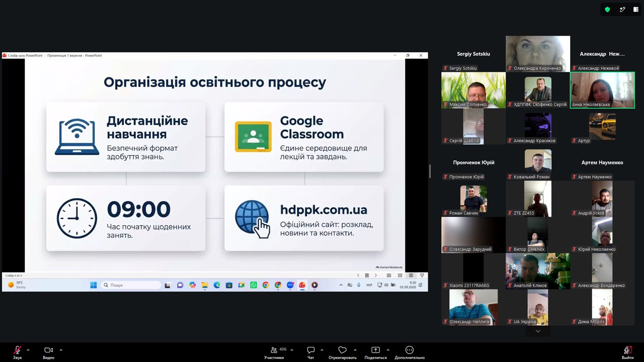Open File Explorer folder taskbar icon
The height and width of the screenshot is (362, 644).
[205, 285]
